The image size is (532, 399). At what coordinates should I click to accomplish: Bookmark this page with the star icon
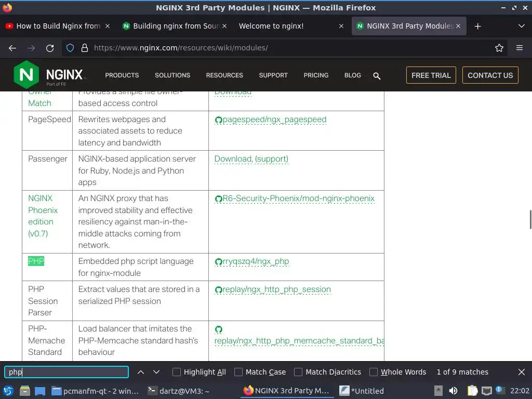coord(499,48)
